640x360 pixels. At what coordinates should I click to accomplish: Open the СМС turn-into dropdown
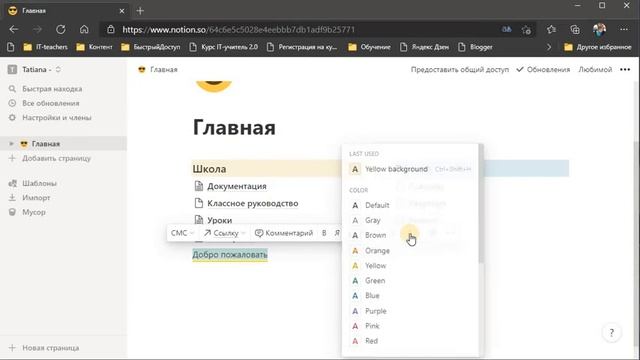click(x=182, y=233)
